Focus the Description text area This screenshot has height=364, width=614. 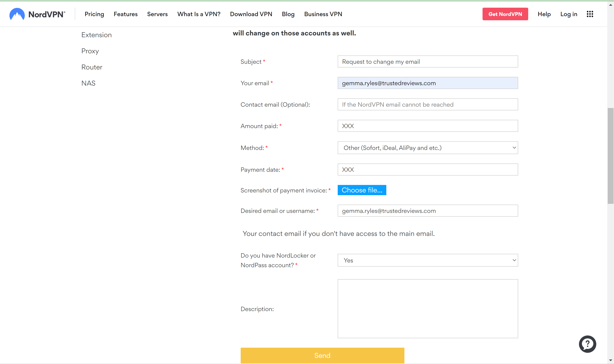(428, 309)
